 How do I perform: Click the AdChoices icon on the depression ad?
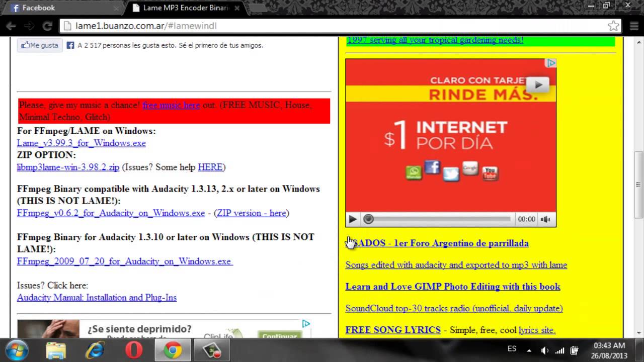point(306,324)
